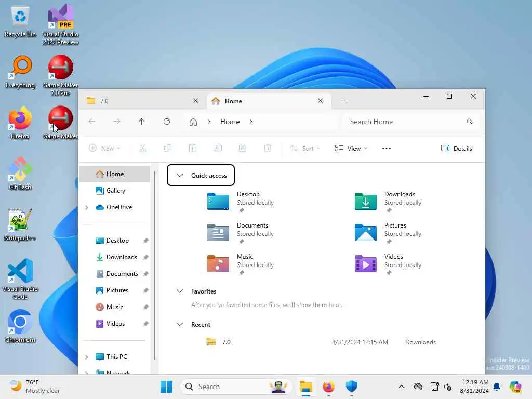This screenshot has height=399, width=532.
Task: Select the Notepad++ desktop shortcut
Action: click(x=20, y=225)
